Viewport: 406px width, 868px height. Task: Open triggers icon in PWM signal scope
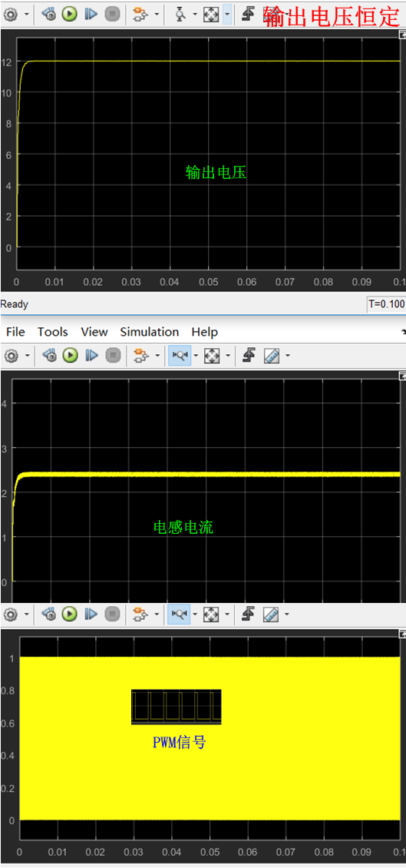tap(249, 613)
